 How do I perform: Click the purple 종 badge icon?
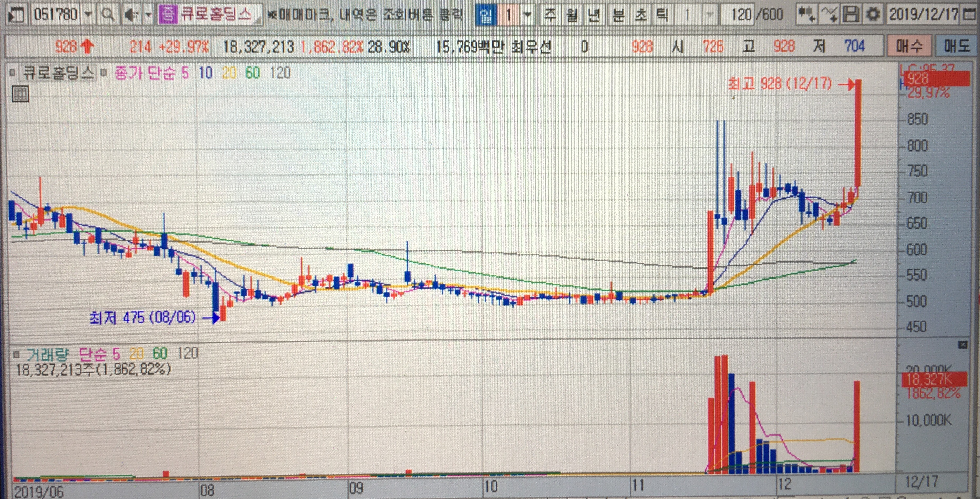pyautogui.click(x=168, y=15)
